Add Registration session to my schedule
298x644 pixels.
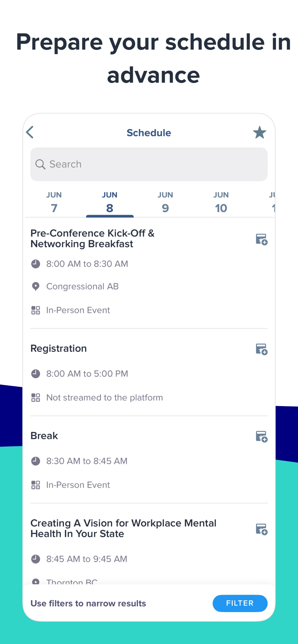(x=262, y=349)
